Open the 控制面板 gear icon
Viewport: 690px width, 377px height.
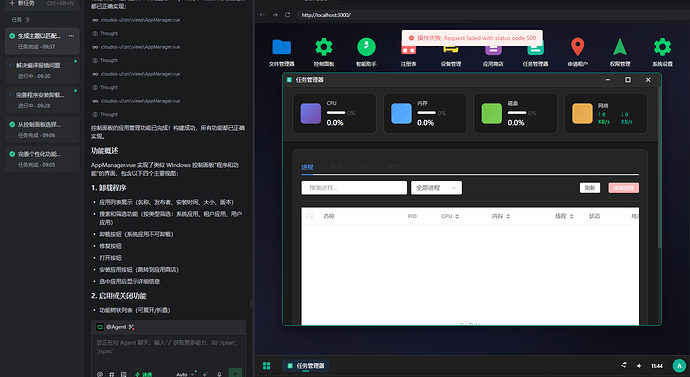pyautogui.click(x=324, y=52)
